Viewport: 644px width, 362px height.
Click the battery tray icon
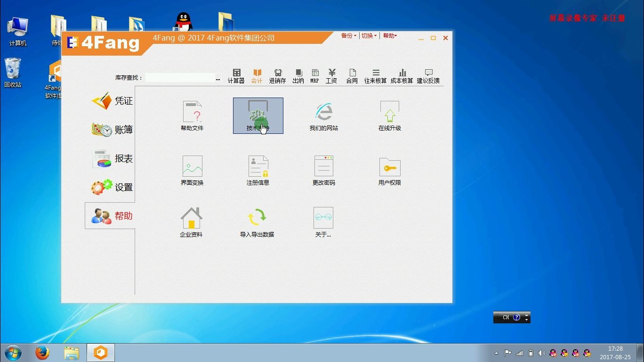point(531,353)
